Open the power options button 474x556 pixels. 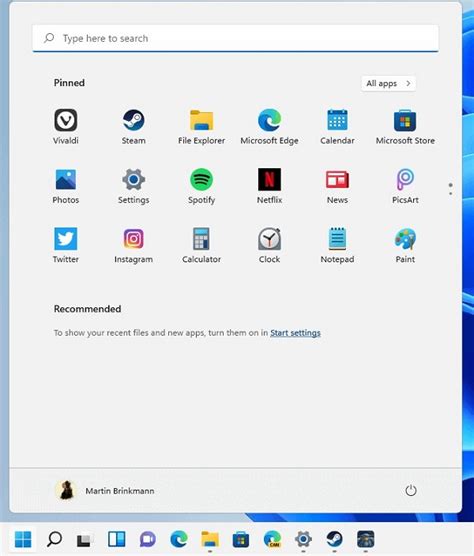click(411, 491)
